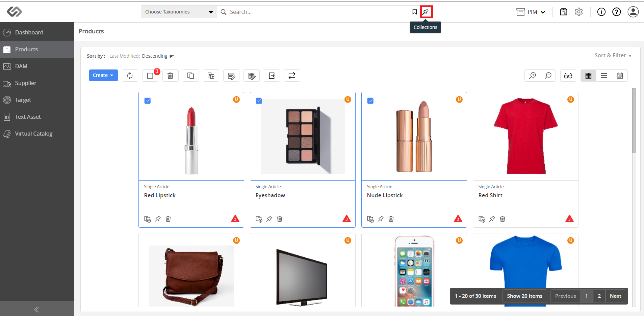Uncheck the Red Lipstick checkbox

point(148,100)
